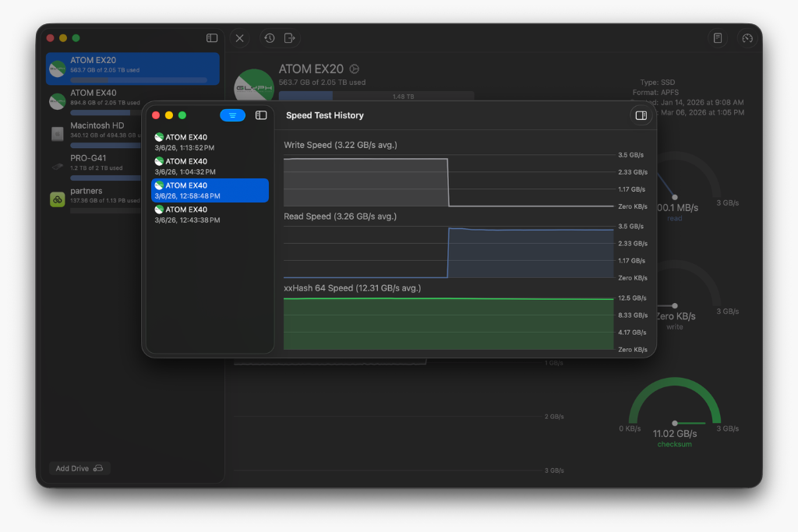Image resolution: width=798 pixels, height=532 pixels.
Task: Click the green checksum speed gauge
Action: click(x=674, y=405)
